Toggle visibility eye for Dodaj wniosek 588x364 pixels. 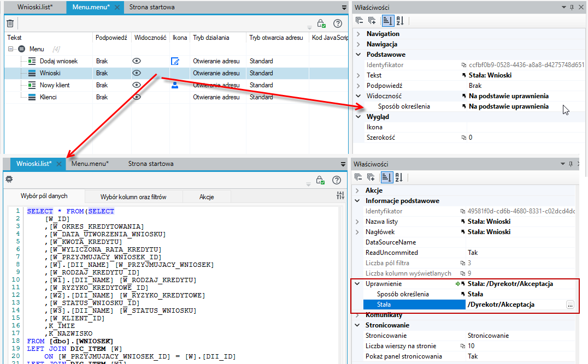pos(137,61)
